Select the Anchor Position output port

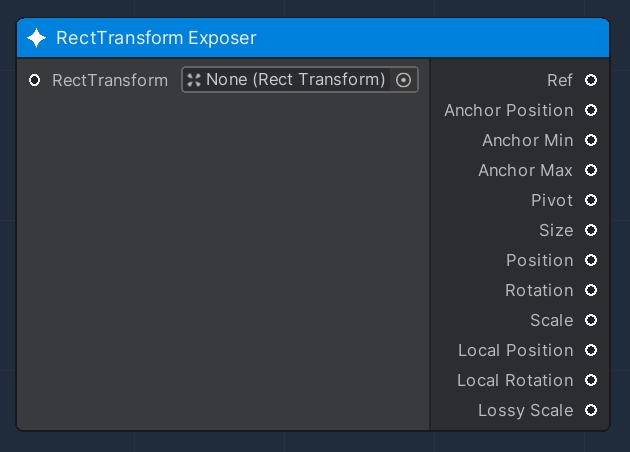(591, 110)
